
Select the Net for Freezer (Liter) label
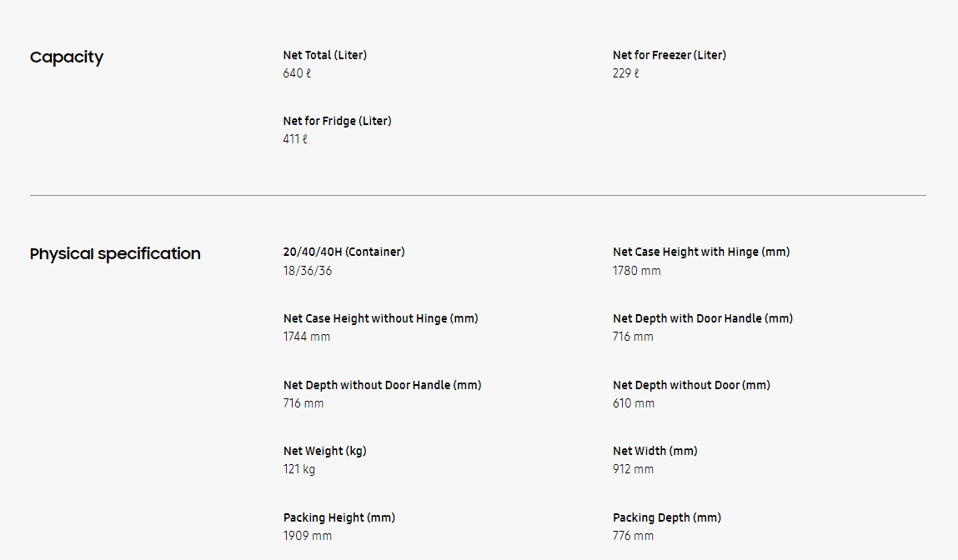[x=670, y=55]
